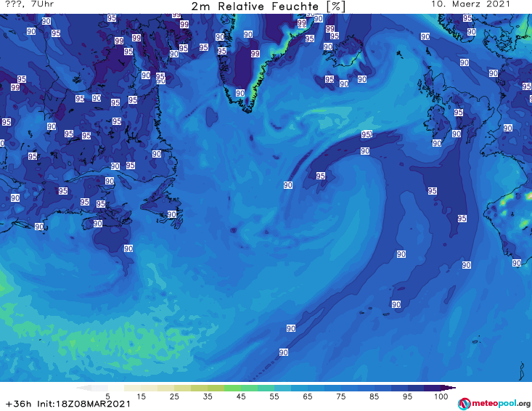This screenshot has width=532, height=411.
Task: Click the legend value "45"
Action: [241, 396]
